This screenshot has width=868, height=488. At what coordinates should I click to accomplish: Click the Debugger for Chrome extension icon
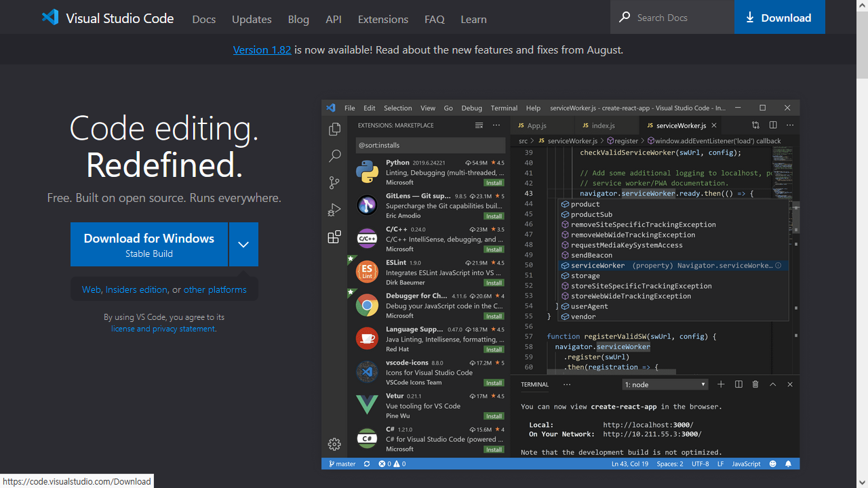tap(367, 306)
